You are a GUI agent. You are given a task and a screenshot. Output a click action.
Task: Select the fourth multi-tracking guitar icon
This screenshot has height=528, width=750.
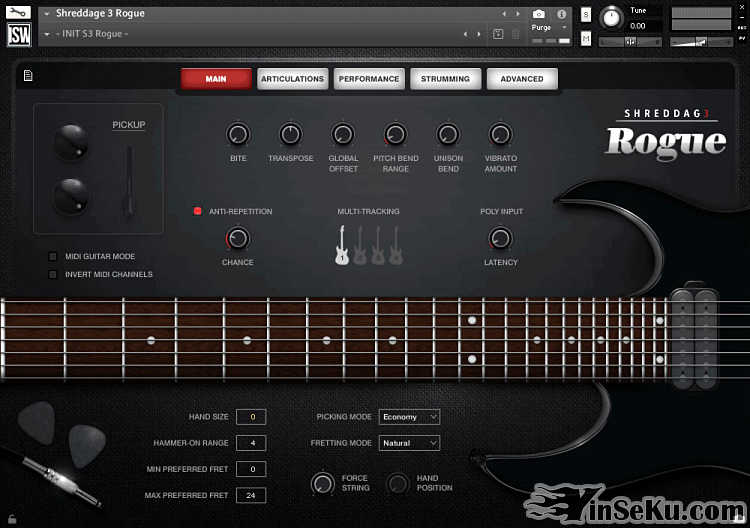(396, 245)
